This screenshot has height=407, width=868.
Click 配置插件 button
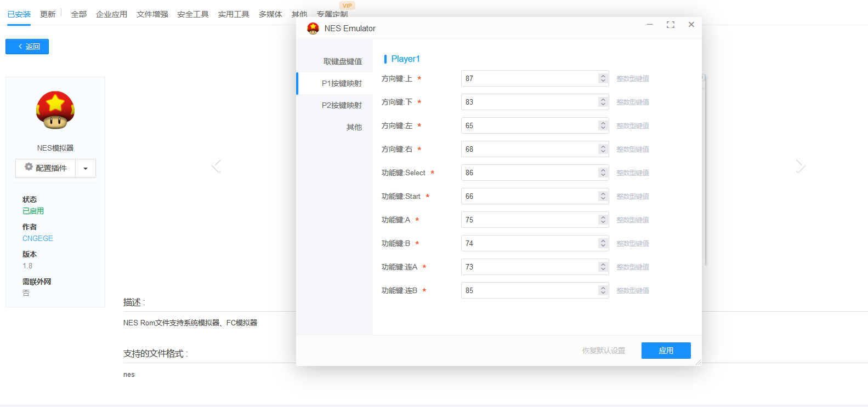46,168
